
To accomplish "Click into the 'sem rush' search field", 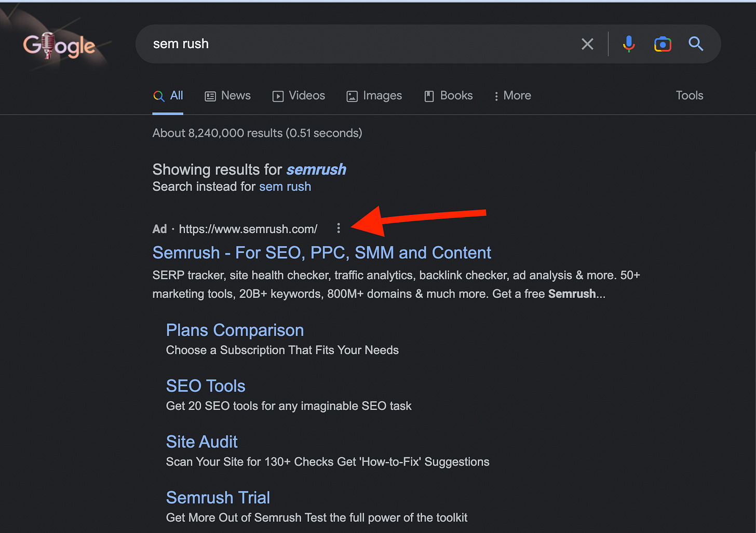I will tap(358, 44).
